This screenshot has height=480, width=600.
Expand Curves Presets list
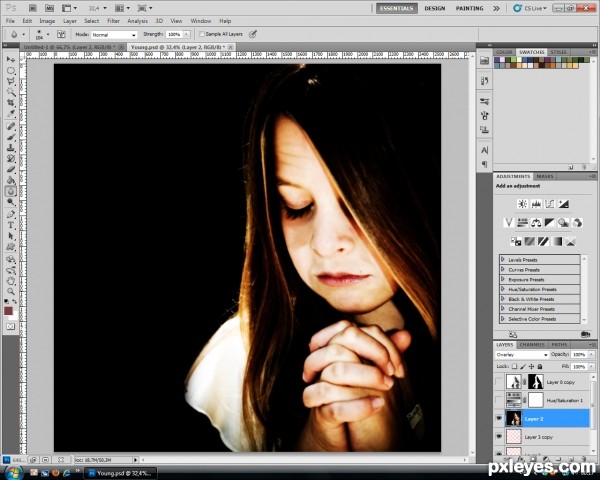click(x=502, y=269)
